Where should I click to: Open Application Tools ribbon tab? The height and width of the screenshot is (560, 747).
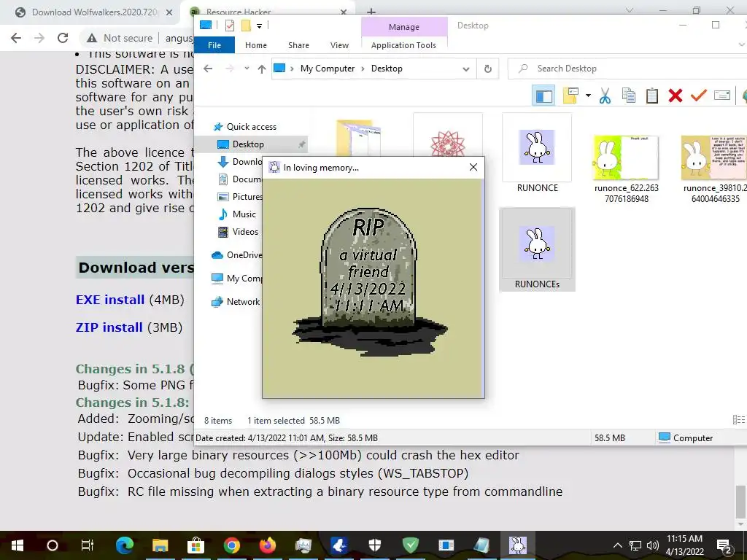403,45
